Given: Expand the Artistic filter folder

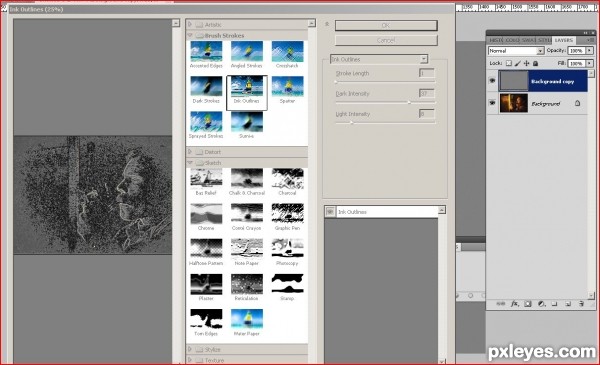Looking at the screenshot, I should tap(190, 24).
